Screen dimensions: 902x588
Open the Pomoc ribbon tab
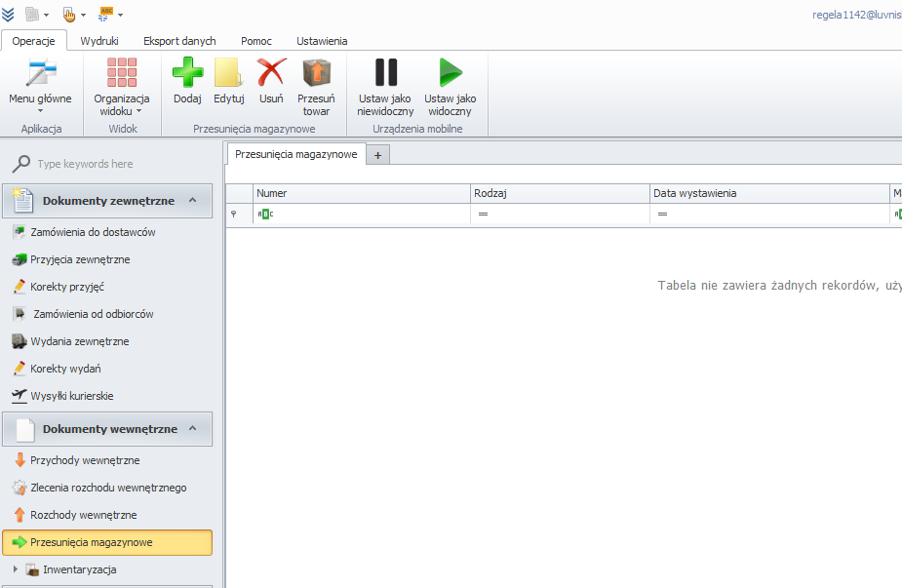(x=256, y=41)
